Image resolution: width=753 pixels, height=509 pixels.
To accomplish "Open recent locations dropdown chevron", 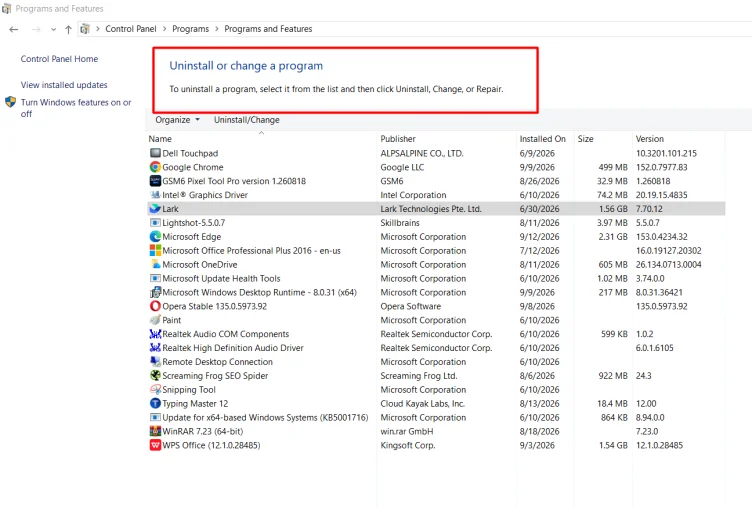I will [53, 30].
